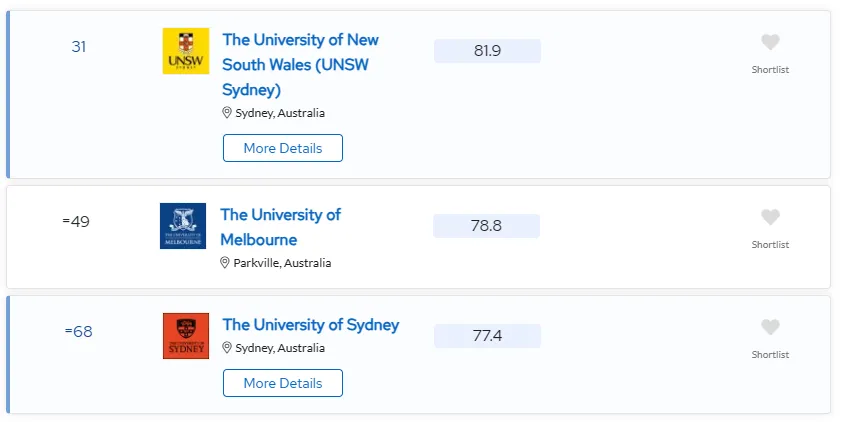Toggle heart icon for University of Melbourne
The image size is (845, 422).
[770, 217]
